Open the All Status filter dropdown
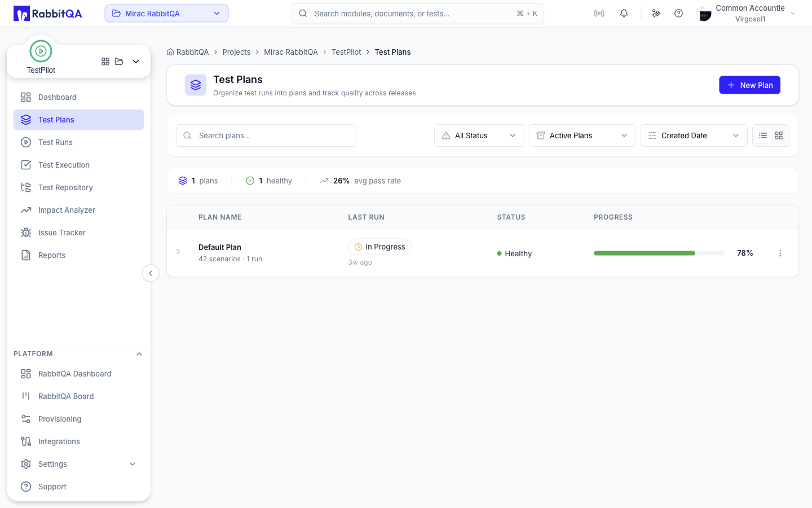This screenshot has width=812, height=508. pyautogui.click(x=479, y=135)
